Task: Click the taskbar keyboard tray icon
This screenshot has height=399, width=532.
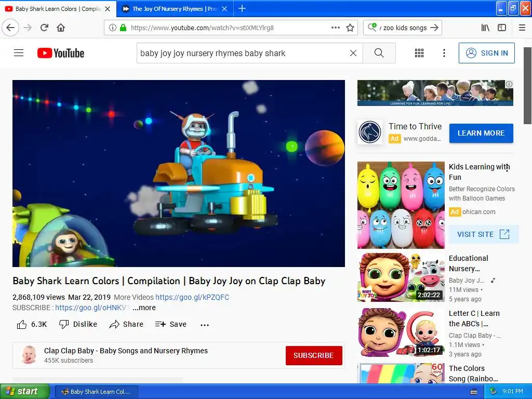Action: [x=474, y=392]
